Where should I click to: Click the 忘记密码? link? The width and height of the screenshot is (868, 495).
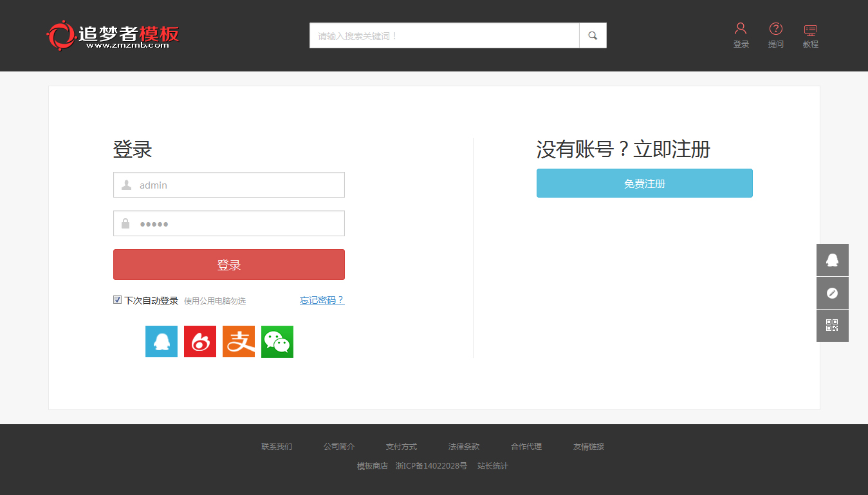click(322, 300)
